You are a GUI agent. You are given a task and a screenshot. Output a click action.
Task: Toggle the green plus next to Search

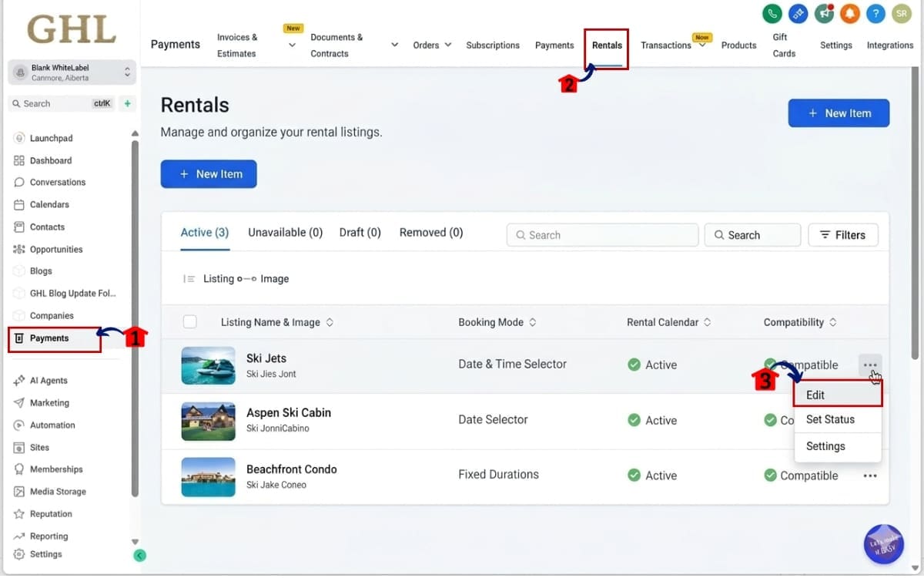[x=126, y=102]
